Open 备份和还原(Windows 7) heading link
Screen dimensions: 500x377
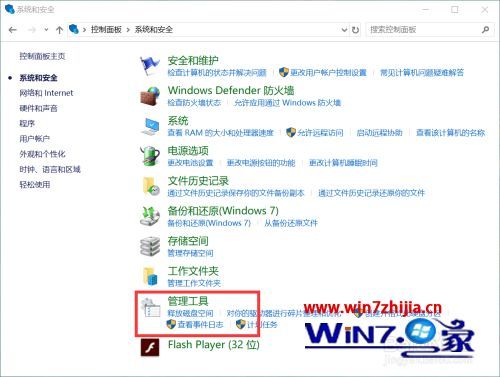223,211
